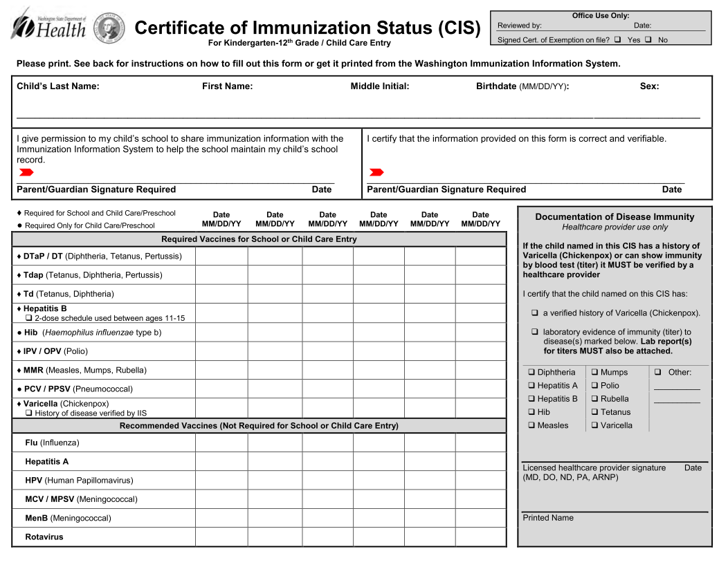Click first date cell for MCV / MPSV
The width and height of the screenshot is (728, 567).
coord(221,499)
